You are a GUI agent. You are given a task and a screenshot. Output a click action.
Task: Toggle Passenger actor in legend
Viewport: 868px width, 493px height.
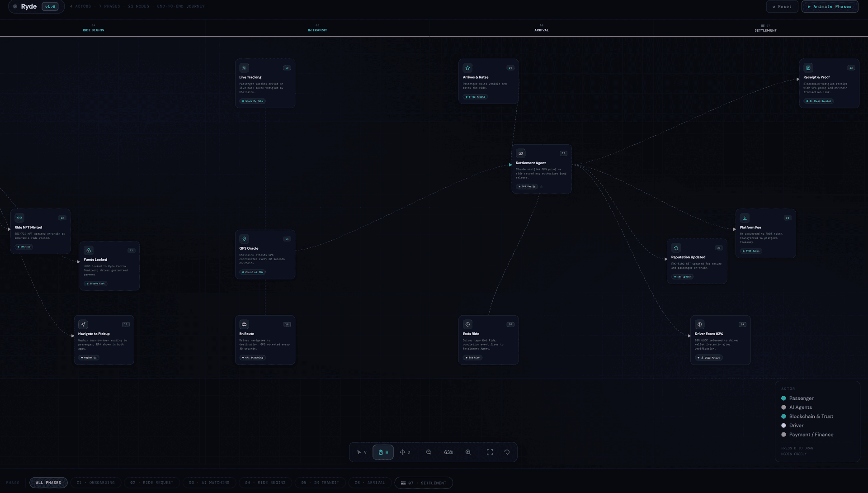(x=797, y=398)
